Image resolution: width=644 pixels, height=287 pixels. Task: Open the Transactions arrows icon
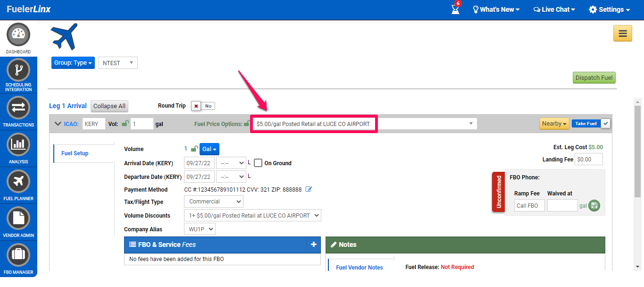[18, 108]
